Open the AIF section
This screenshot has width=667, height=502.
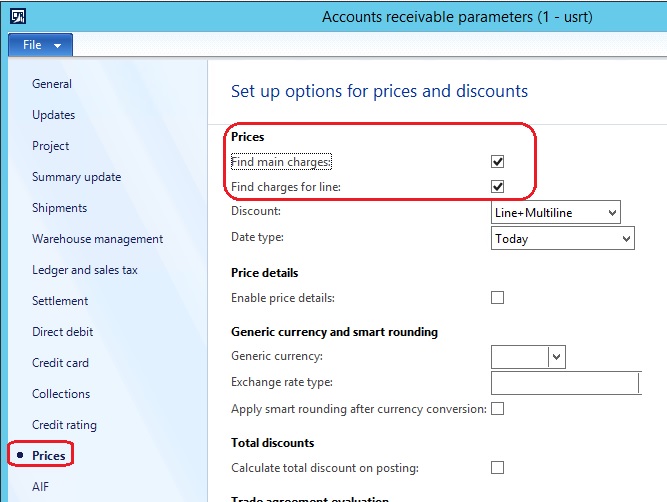coord(42,487)
